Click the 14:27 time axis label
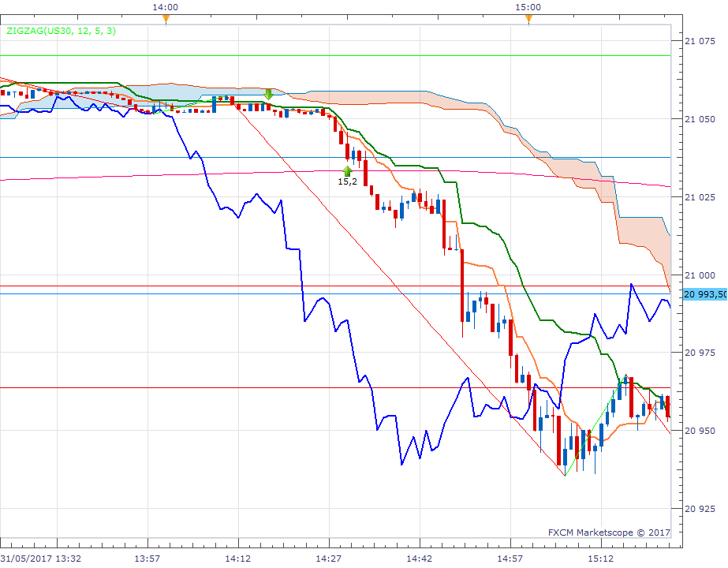 [329, 559]
